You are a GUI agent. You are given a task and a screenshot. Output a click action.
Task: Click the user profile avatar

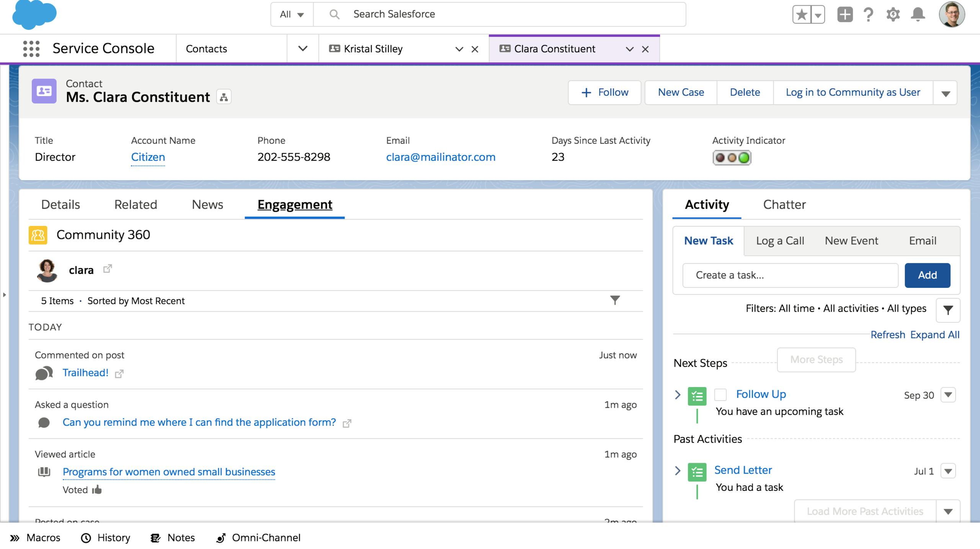click(952, 15)
